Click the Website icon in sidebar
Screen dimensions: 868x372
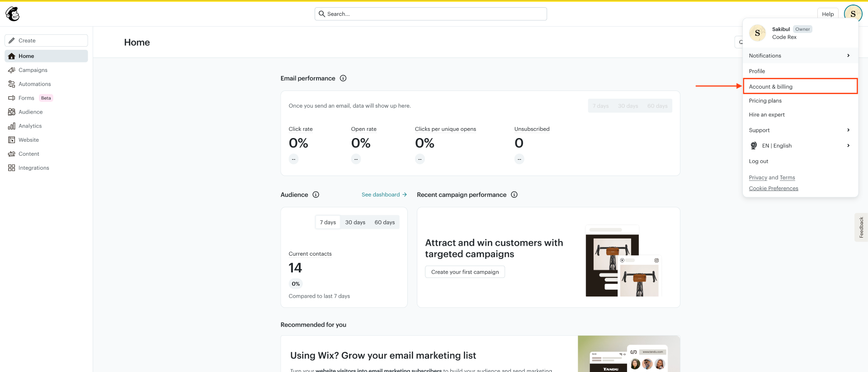coord(12,140)
